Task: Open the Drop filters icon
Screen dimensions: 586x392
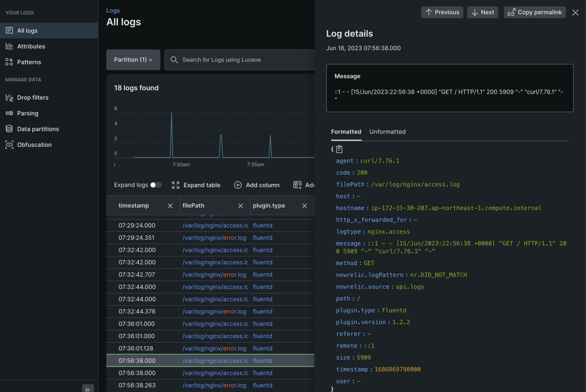Action: tap(9, 98)
